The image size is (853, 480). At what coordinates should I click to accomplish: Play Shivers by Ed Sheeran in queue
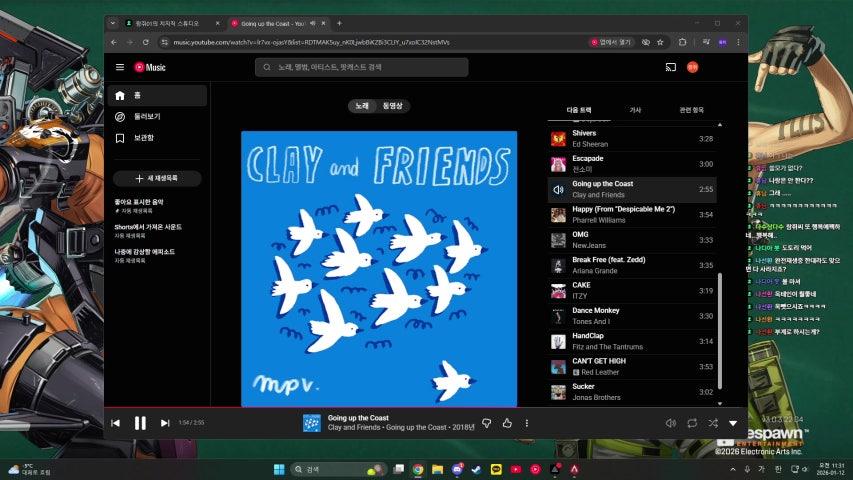pos(632,139)
